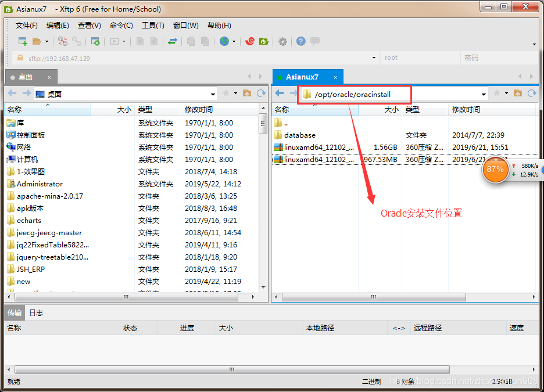Screen dimensions: 544x392
Task: Click the New Terminal play-screen icon
Action: (114, 42)
